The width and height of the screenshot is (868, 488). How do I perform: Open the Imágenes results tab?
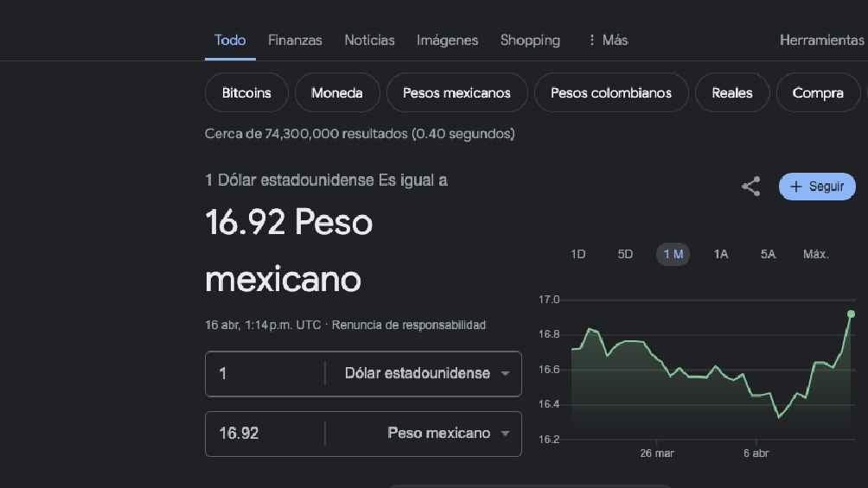coord(447,40)
